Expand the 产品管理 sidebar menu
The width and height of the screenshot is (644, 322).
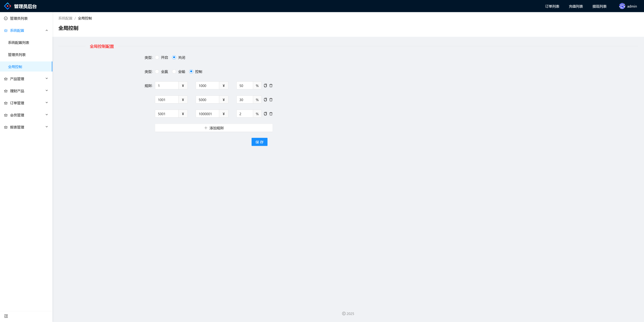(x=26, y=79)
